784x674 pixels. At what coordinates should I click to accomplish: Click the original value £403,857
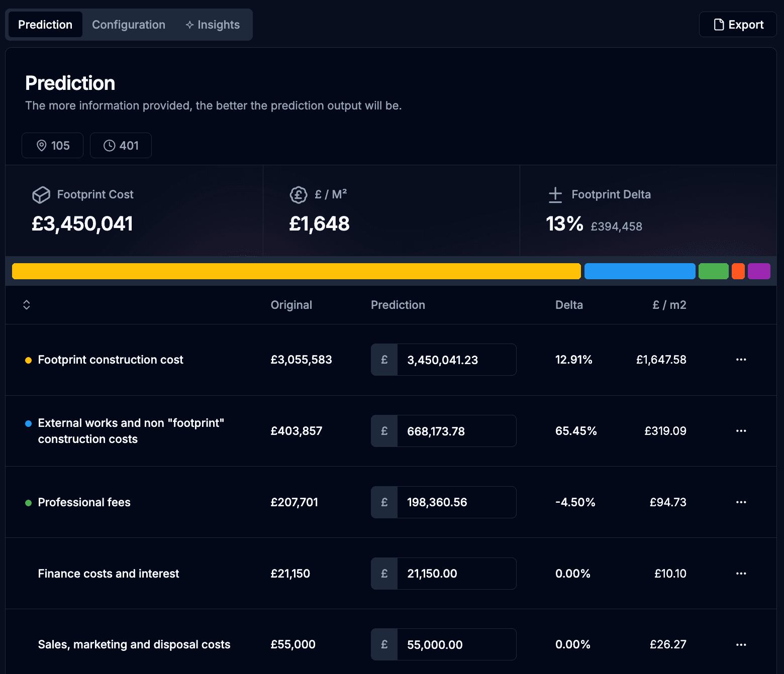pos(297,431)
